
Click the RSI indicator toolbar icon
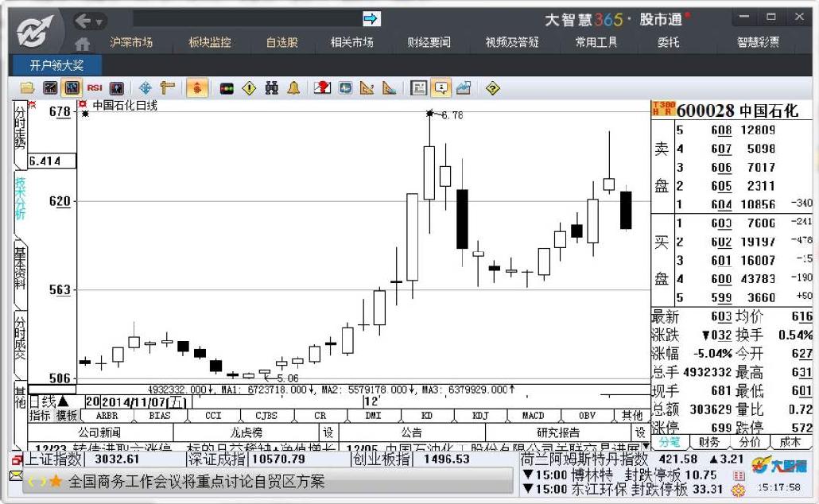[x=95, y=88]
